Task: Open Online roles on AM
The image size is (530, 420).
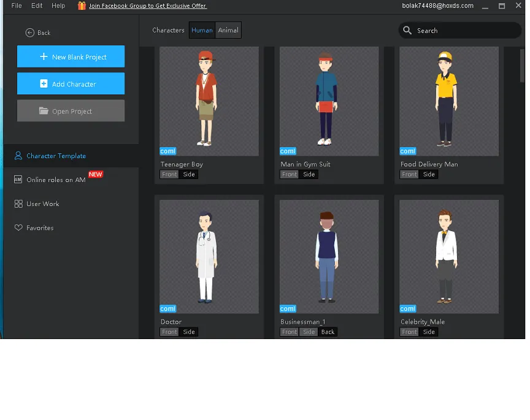Action: tap(56, 180)
